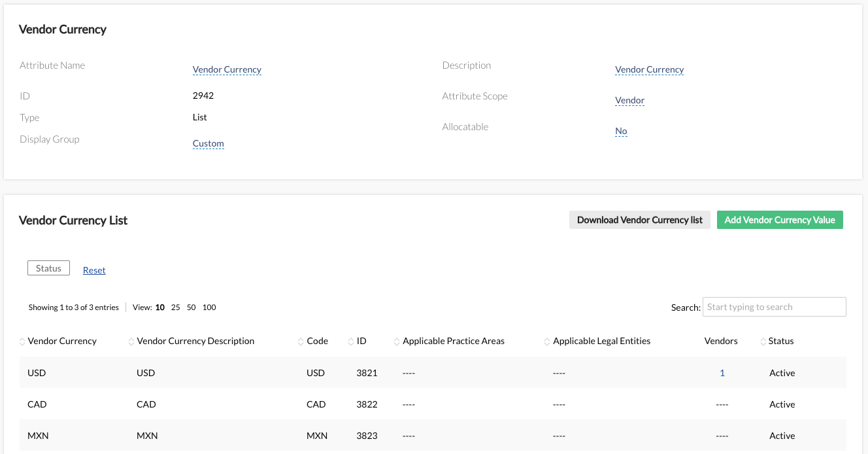The height and width of the screenshot is (454, 868).
Task: Open USD vendors count link
Action: (722, 373)
